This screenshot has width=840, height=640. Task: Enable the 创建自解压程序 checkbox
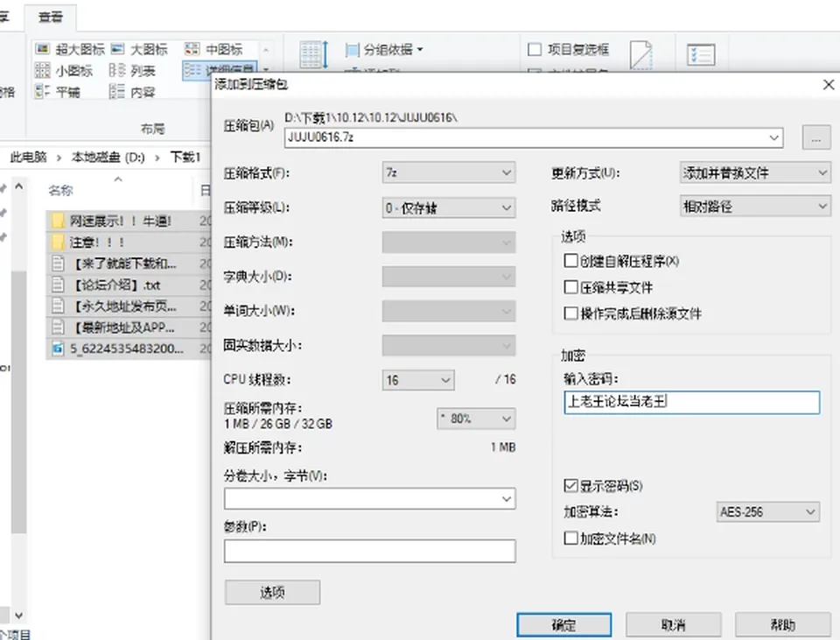[x=571, y=261]
